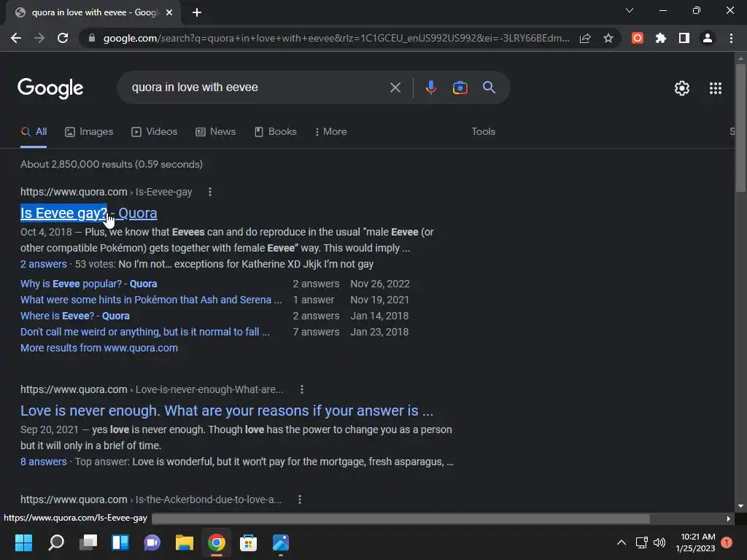Open the Widgets panel on the taskbar
The width and height of the screenshot is (747, 560).
coord(120,542)
